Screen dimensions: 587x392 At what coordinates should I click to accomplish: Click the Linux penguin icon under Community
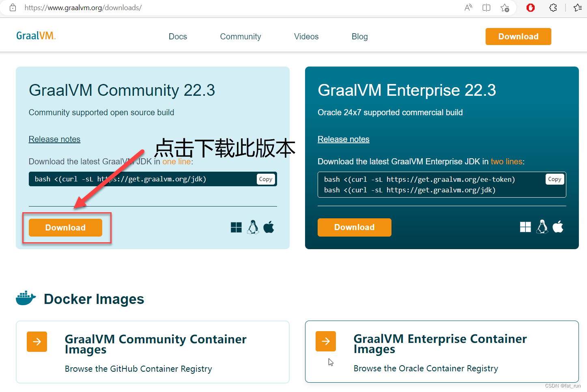click(x=253, y=227)
